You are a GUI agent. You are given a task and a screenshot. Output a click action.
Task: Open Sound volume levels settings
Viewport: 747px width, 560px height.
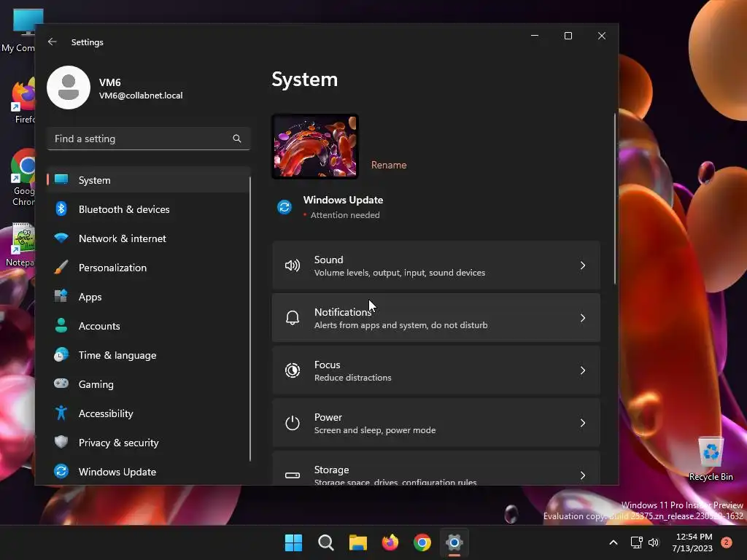[x=436, y=265]
